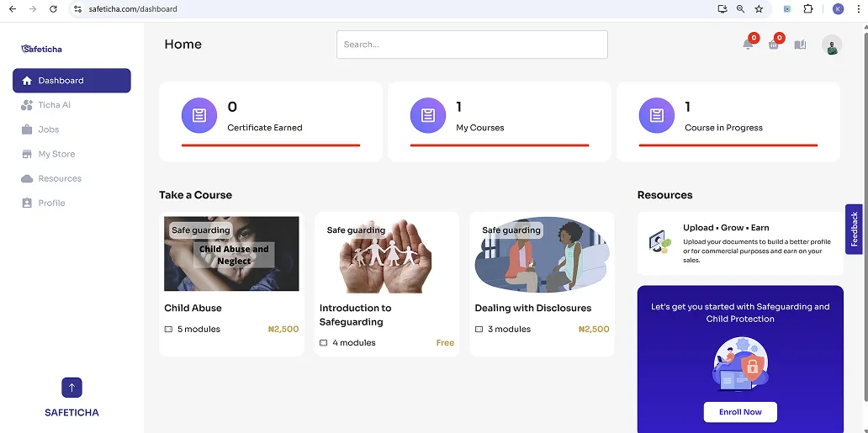Viewport: 868px width, 433px height.
Task: Open the Feedback side tab
Action: pos(854,230)
